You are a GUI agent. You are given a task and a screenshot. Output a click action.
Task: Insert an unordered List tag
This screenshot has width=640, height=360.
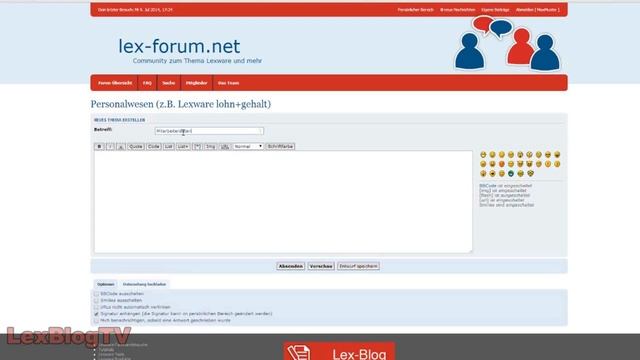coord(169,147)
